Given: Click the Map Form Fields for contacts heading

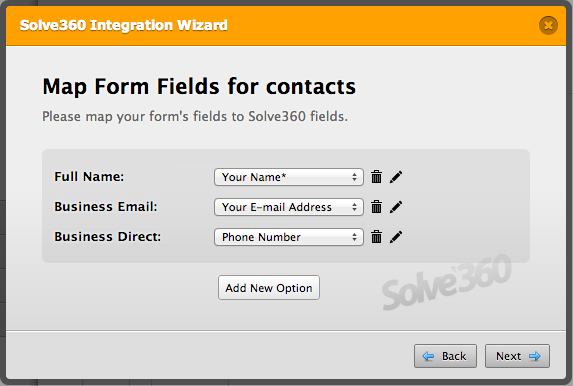Looking at the screenshot, I should pyautogui.click(x=199, y=87).
